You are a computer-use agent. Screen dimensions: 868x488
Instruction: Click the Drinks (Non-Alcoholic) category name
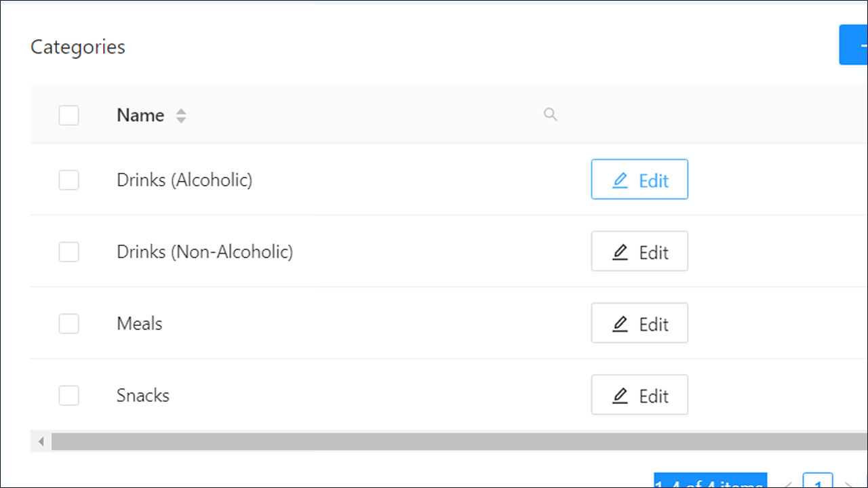click(205, 252)
